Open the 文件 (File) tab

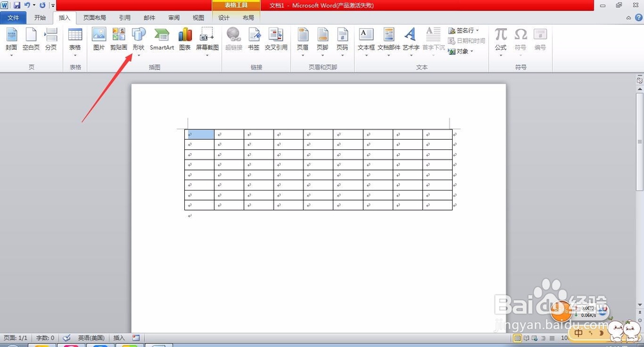tap(13, 17)
